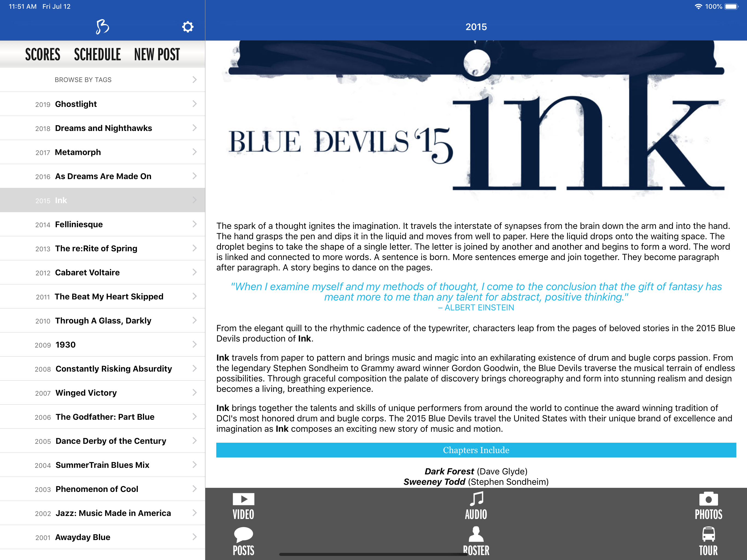The image size is (747, 560).
Task: Select the 2009 show 1930
Action: 102,345
